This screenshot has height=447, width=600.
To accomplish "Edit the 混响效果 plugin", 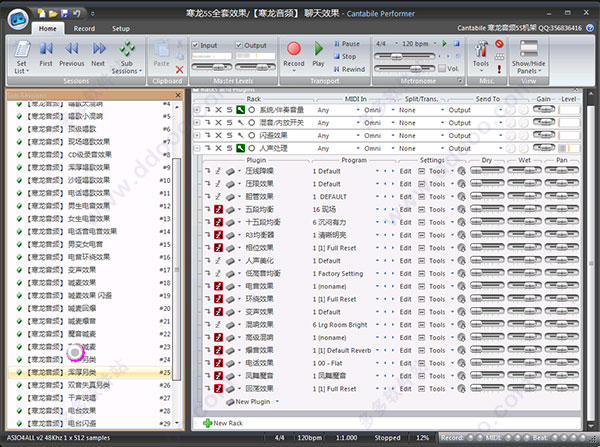I will 406,325.
